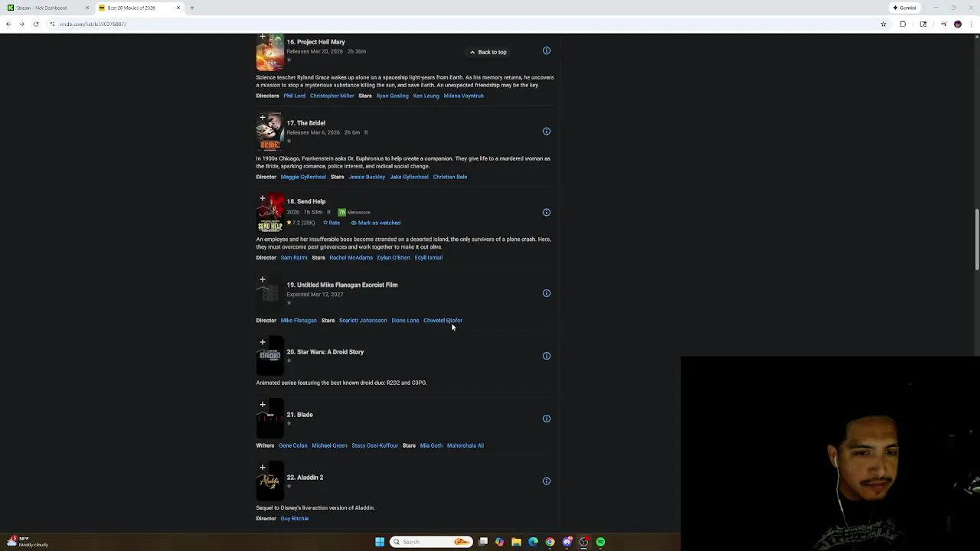
Task: Close the Kick Dashboard tab
Action: 87,8
